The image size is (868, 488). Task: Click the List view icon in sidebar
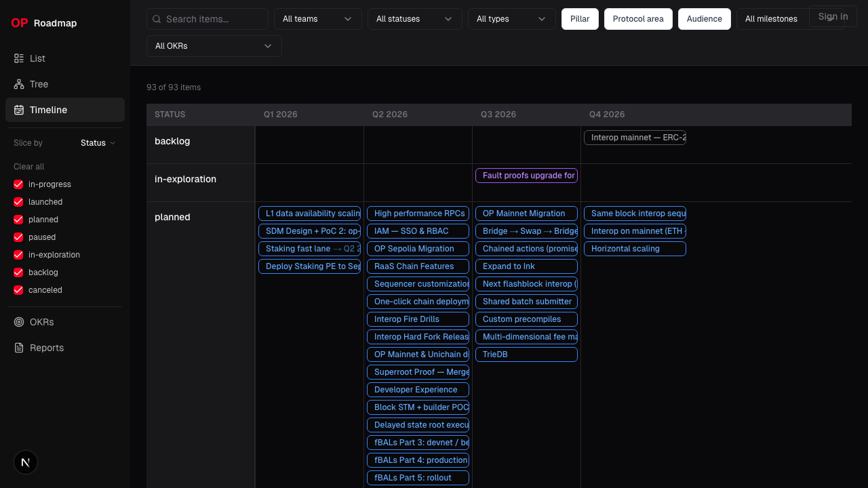click(x=19, y=58)
